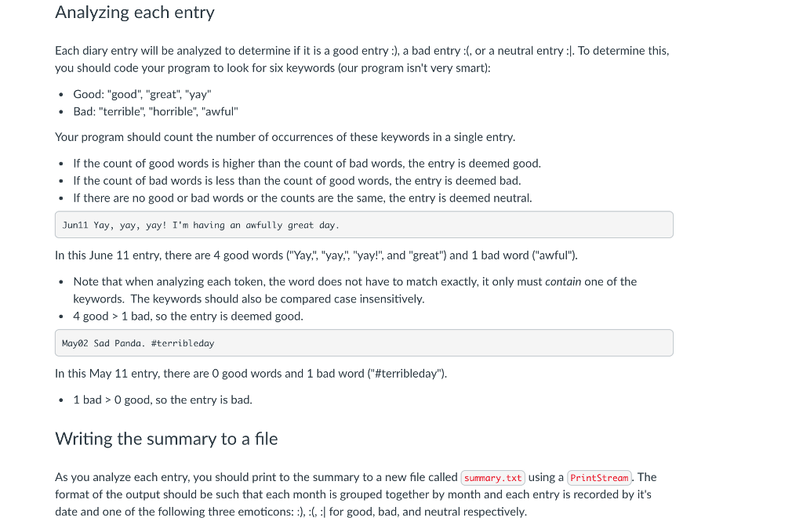Screen dimensions: 803x532
Task: Click the 'Good: good, great, yay' bullet
Action: 142,94
